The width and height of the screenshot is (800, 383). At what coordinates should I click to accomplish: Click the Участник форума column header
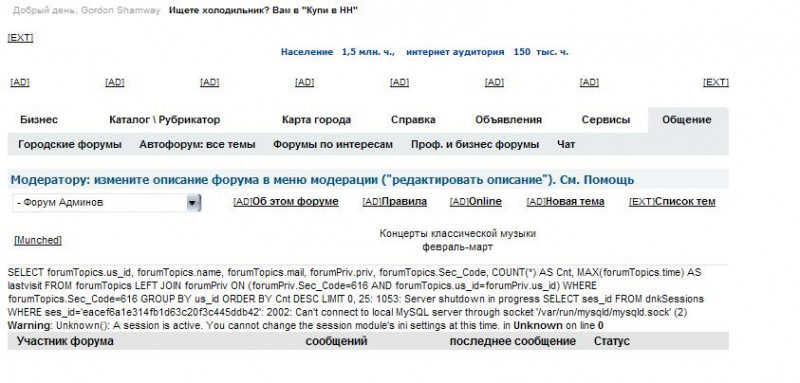[x=65, y=341]
